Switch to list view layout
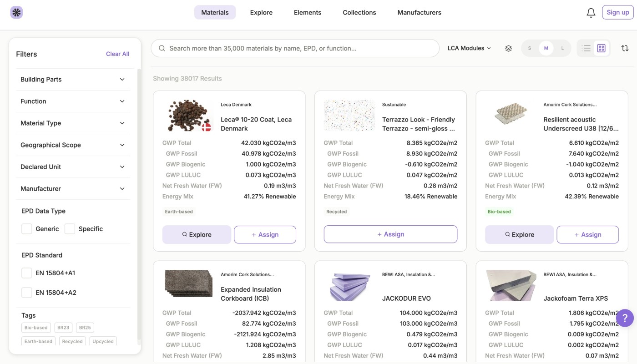 tap(586, 48)
